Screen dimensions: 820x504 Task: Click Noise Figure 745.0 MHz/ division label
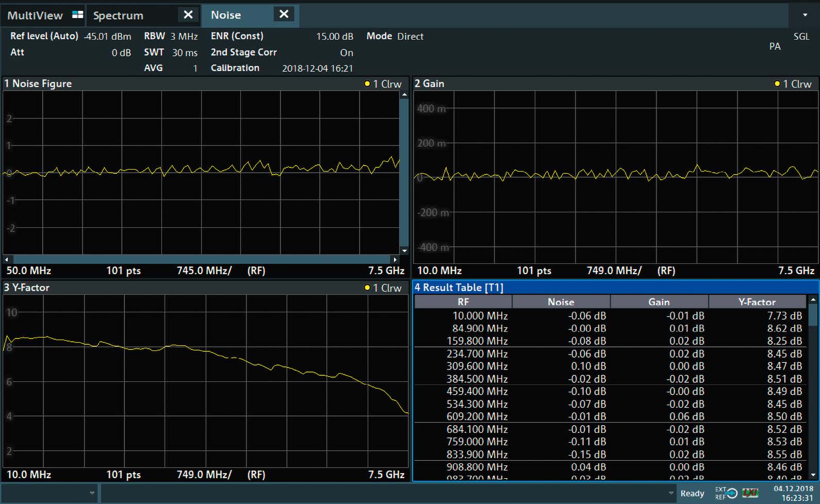[x=204, y=271]
